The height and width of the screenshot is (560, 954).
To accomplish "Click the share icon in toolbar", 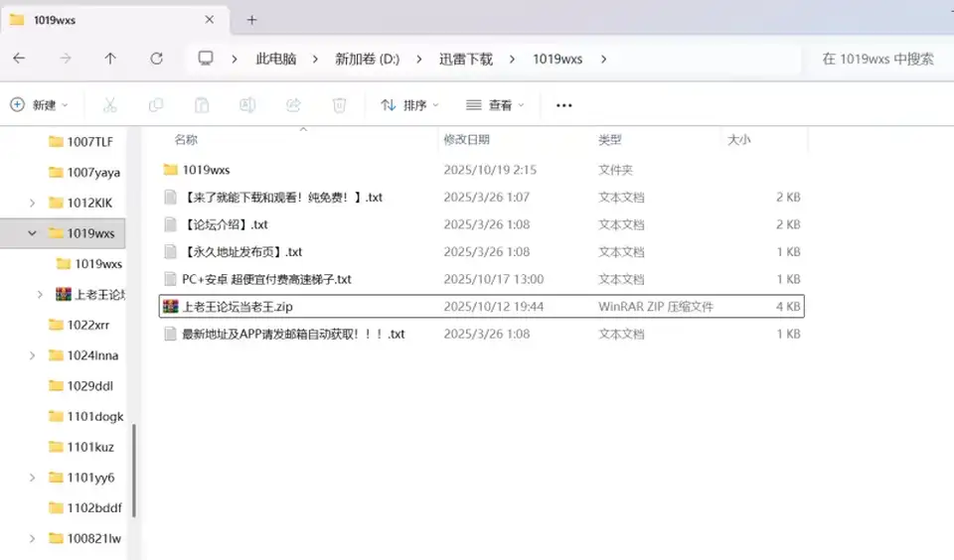I will [x=293, y=105].
